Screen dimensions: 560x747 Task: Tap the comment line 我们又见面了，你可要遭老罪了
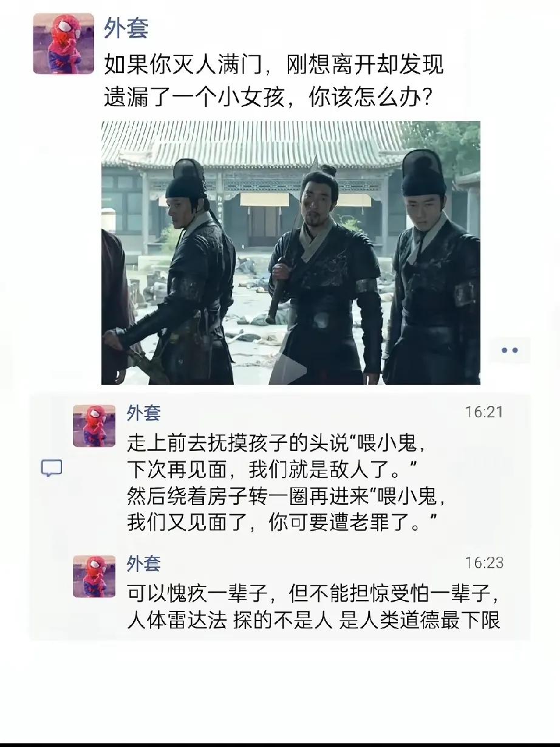click(282, 523)
